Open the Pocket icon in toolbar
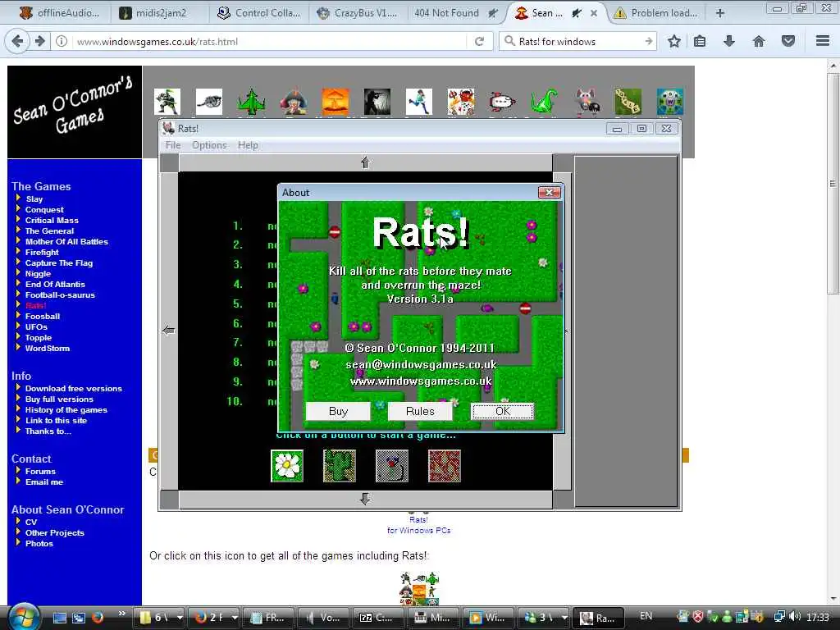This screenshot has height=630, width=840. [x=788, y=41]
